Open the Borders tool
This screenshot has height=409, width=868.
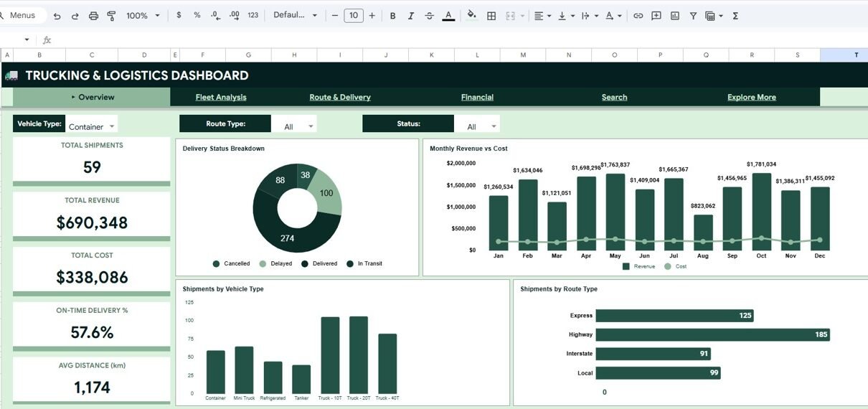pos(491,16)
